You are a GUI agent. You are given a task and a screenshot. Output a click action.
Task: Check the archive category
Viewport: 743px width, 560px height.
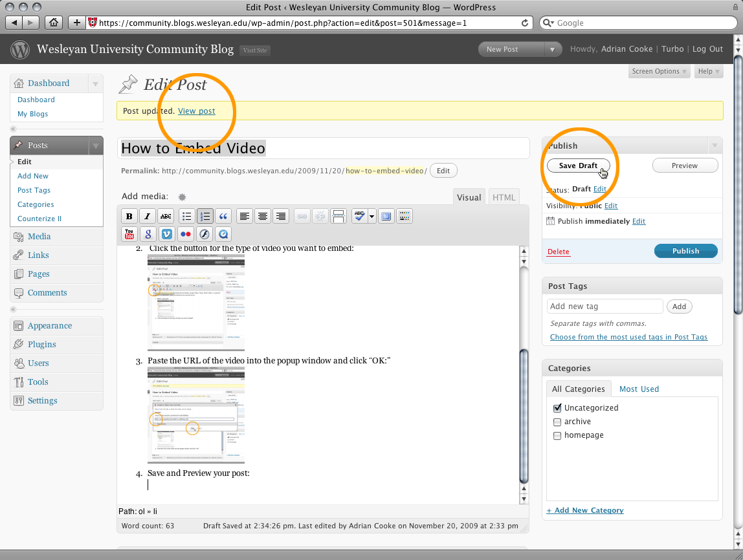click(557, 422)
